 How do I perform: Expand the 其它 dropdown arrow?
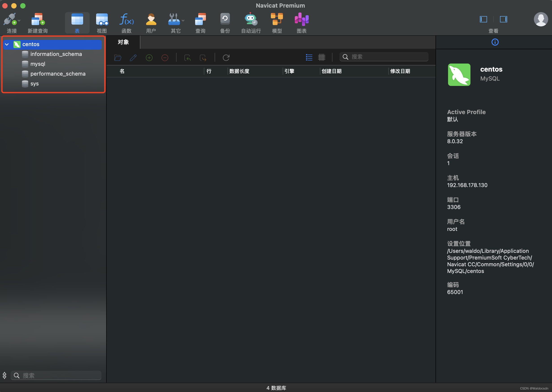[183, 21]
